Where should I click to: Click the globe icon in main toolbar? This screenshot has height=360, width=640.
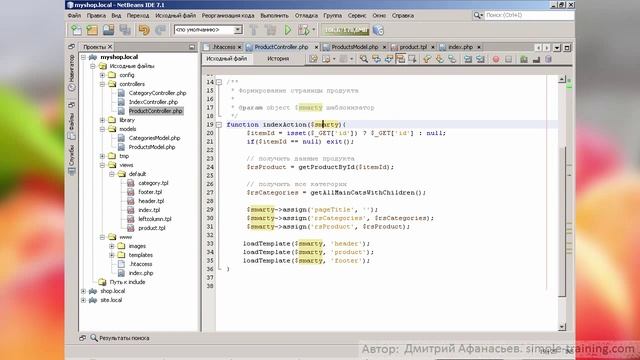click(378, 30)
